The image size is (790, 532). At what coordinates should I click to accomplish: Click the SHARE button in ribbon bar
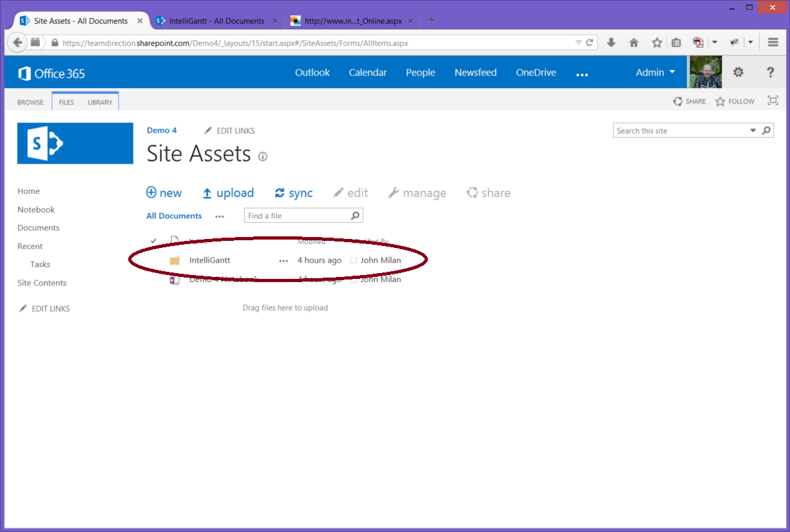[x=689, y=101]
